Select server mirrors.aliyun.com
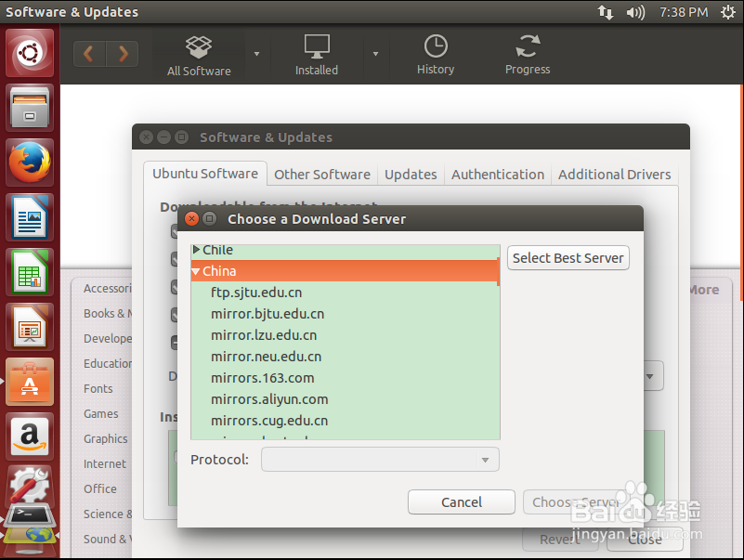The height and width of the screenshot is (560, 744). pos(345,399)
